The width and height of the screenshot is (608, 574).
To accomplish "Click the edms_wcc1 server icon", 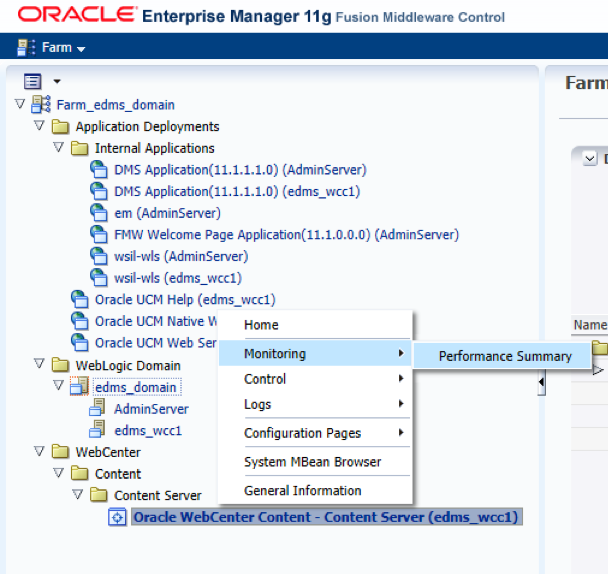I will (97, 430).
